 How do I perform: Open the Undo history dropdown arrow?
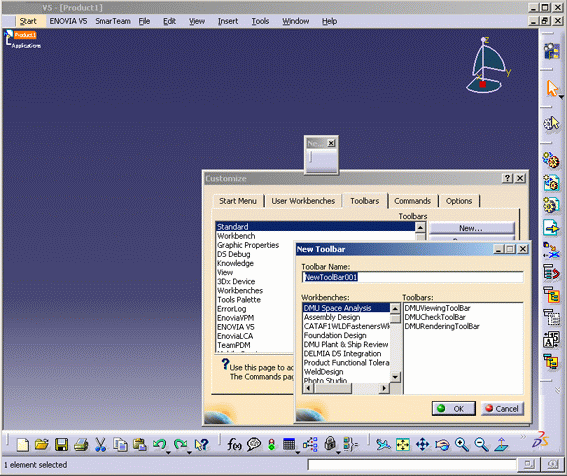pos(169,452)
